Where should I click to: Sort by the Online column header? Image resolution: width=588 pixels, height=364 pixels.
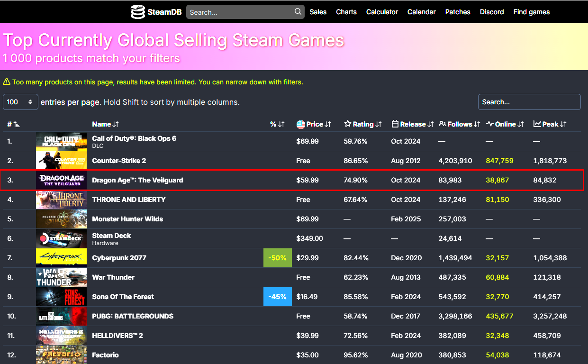(x=505, y=124)
